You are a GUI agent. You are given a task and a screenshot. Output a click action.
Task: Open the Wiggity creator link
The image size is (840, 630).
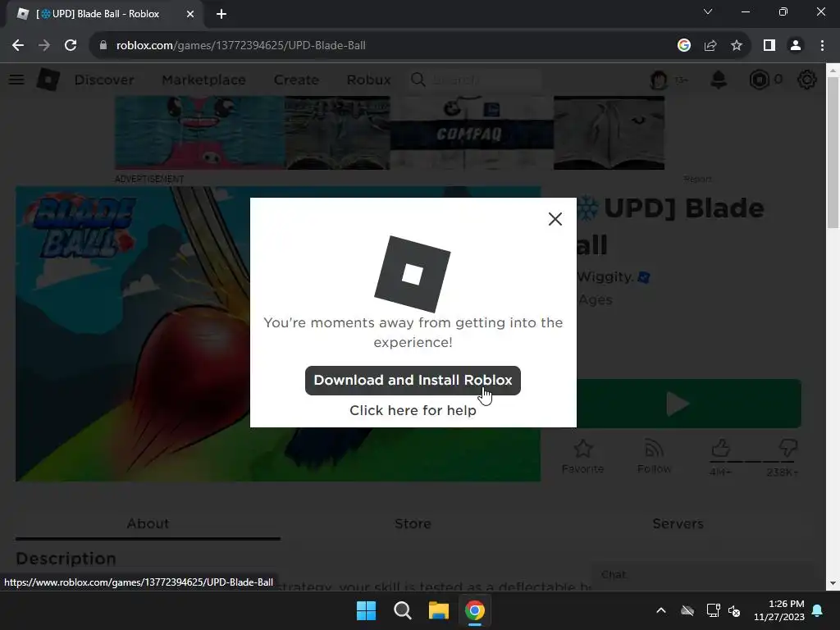point(605,277)
